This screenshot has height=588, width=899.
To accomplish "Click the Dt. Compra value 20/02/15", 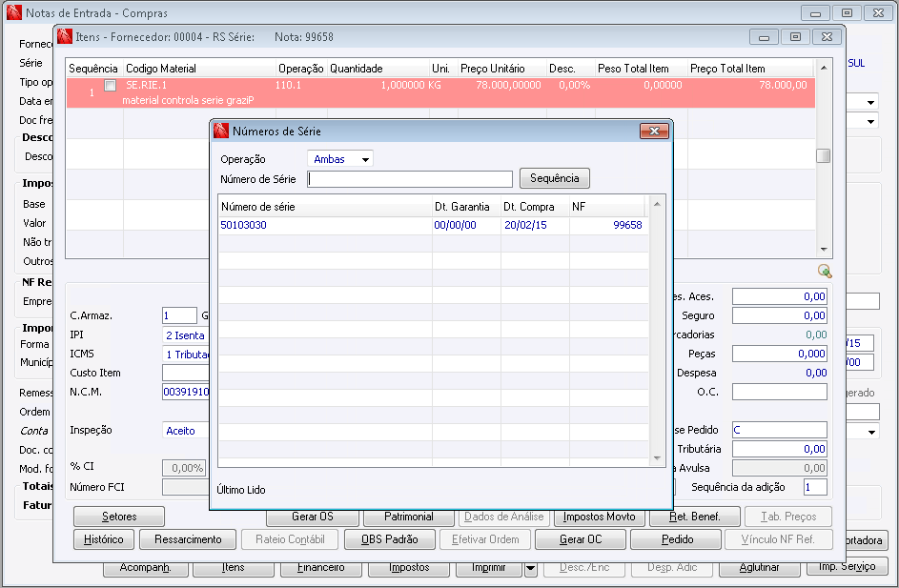I will point(525,225).
